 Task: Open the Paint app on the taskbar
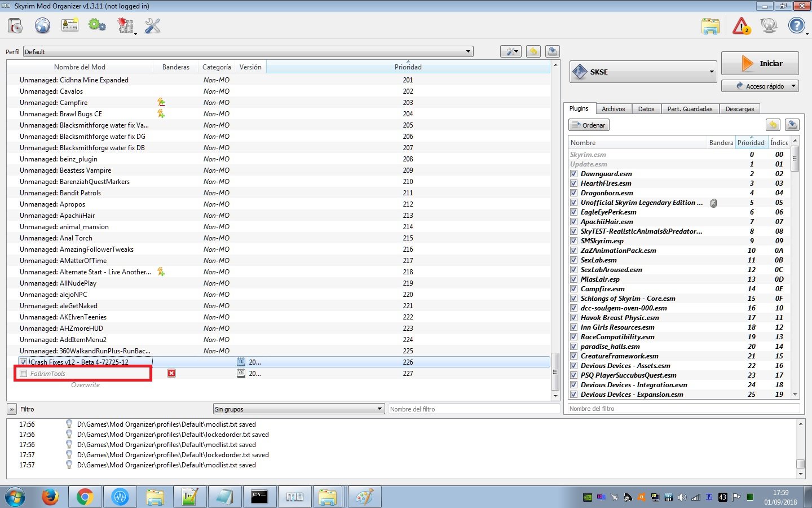coord(364,497)
